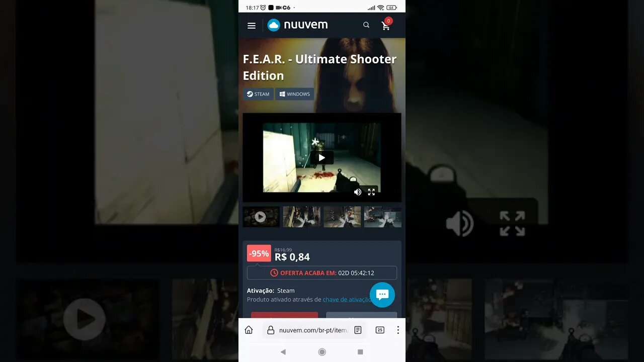
Task: Go to the nuuvem logo home
Action: (x=297, y=25)
